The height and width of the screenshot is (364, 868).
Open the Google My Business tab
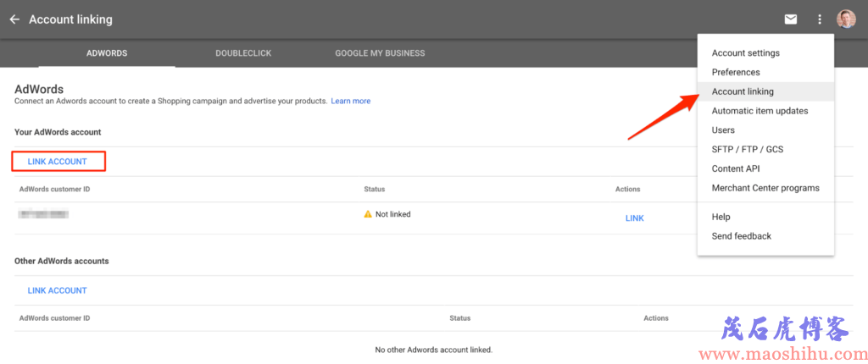tap(380, 53)
